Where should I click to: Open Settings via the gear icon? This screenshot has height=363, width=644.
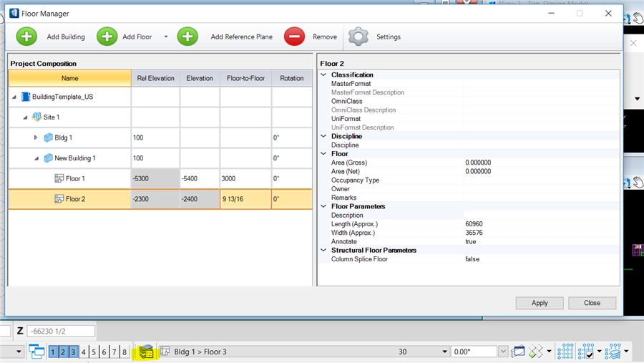pyautogui.click(x=358, y=37)
